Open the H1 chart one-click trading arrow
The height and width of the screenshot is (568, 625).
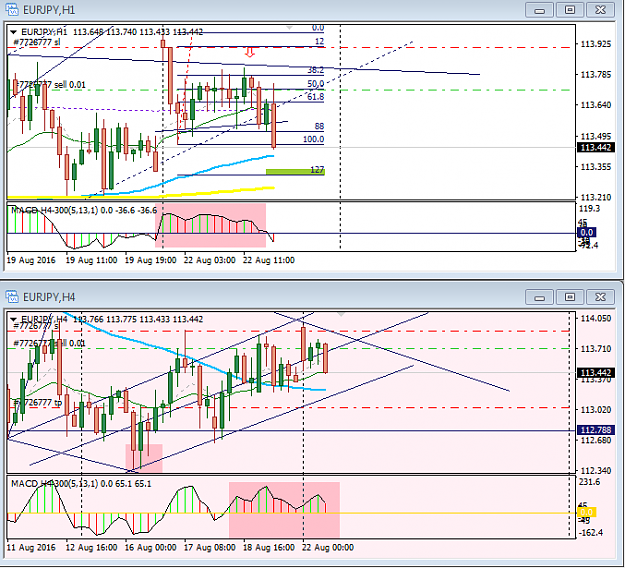point(14,32)
